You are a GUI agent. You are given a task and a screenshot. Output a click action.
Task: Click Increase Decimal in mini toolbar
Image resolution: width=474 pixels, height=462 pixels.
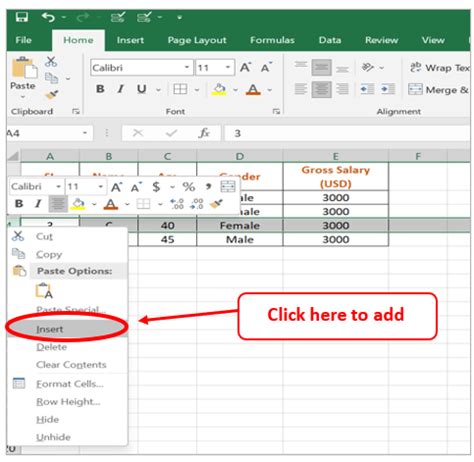click(177, 204)
